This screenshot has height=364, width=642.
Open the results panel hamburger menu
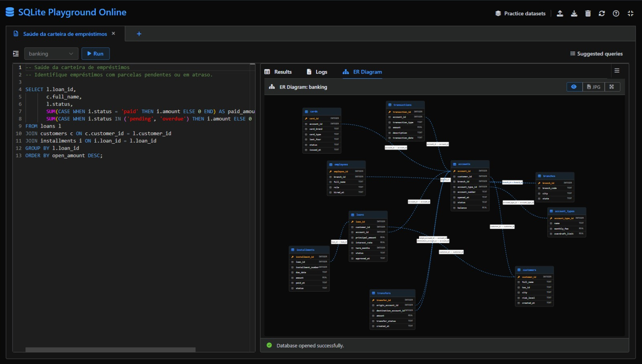(x=617, y=71)
